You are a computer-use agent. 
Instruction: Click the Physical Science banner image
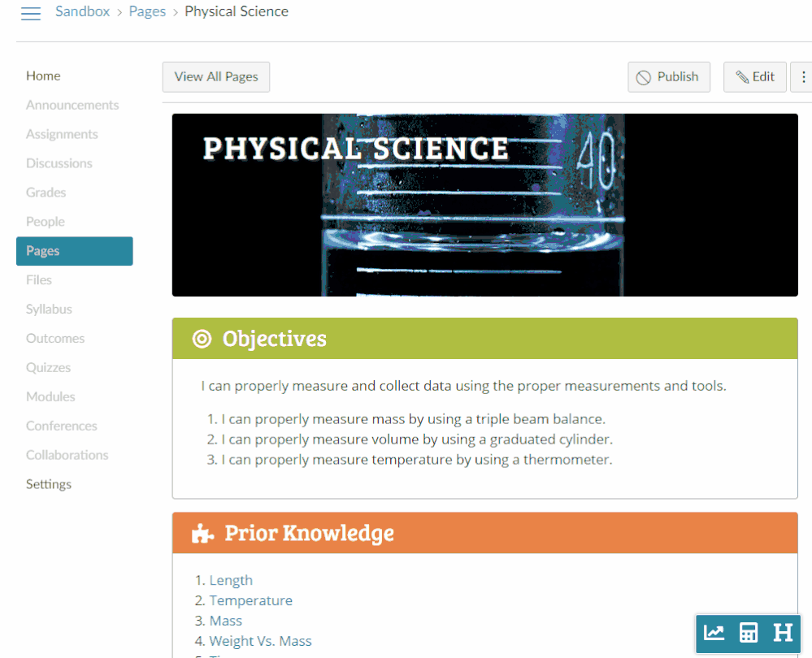click(484, 205)
